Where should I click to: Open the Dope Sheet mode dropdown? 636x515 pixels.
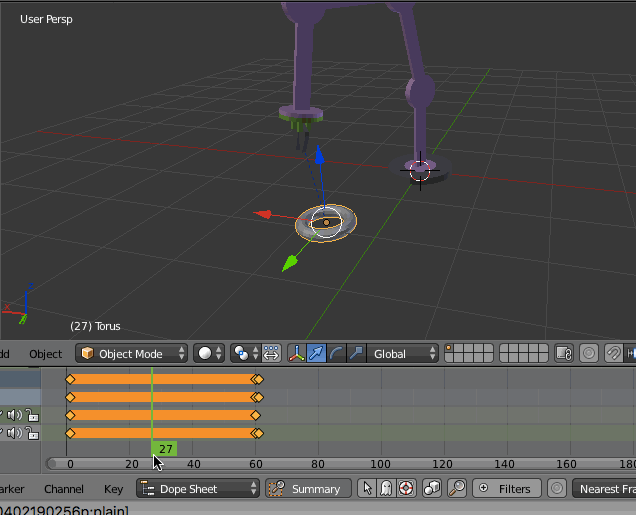pyautogui.click(x=198, y=488)
